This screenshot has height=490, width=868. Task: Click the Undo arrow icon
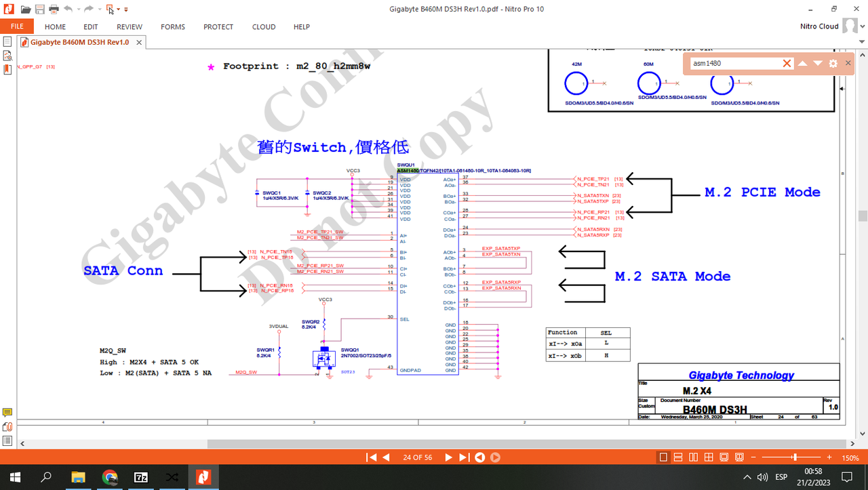point(68,9)
